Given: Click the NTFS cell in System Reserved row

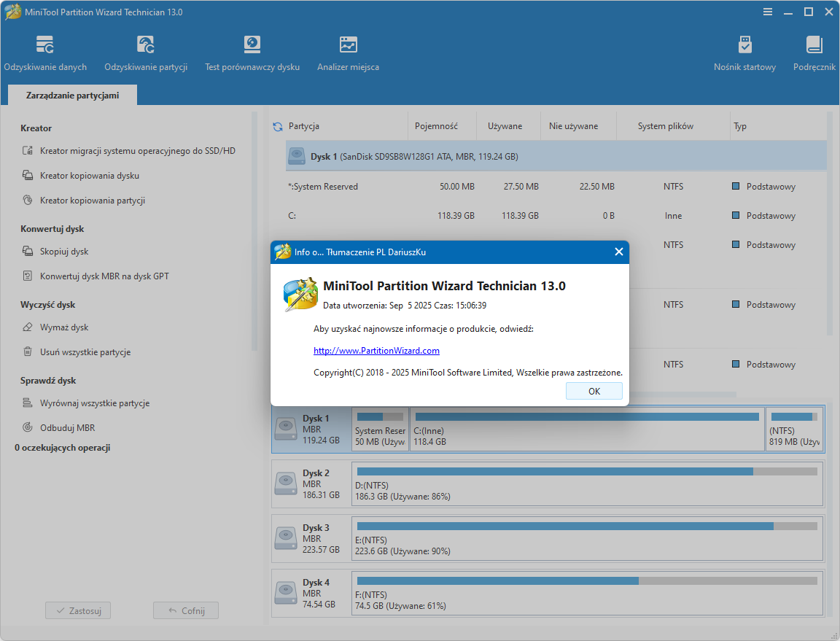Looking at the screenshot, I should (x=674, y=187).
